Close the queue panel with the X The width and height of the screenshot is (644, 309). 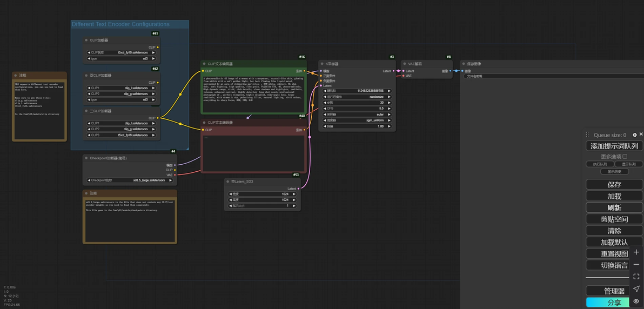tap(641, 134)
